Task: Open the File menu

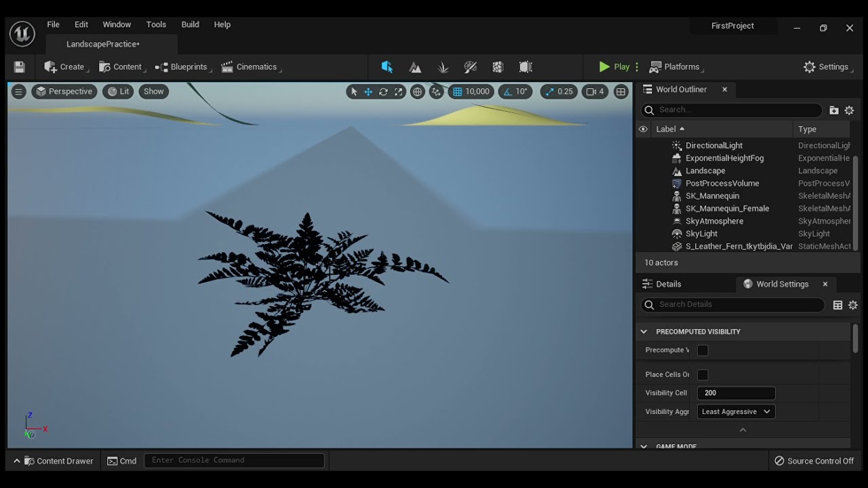Action: tap(53, 24)
